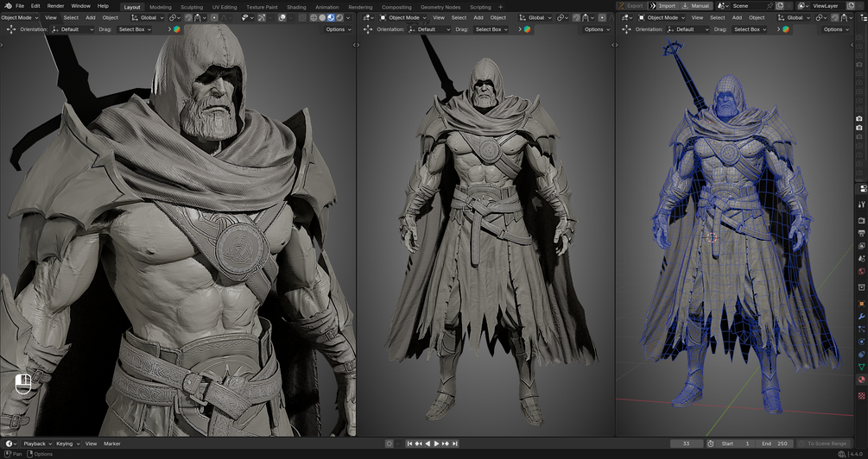Open Global orientation dropdown in middle viewport

click(x=535, y=18)
